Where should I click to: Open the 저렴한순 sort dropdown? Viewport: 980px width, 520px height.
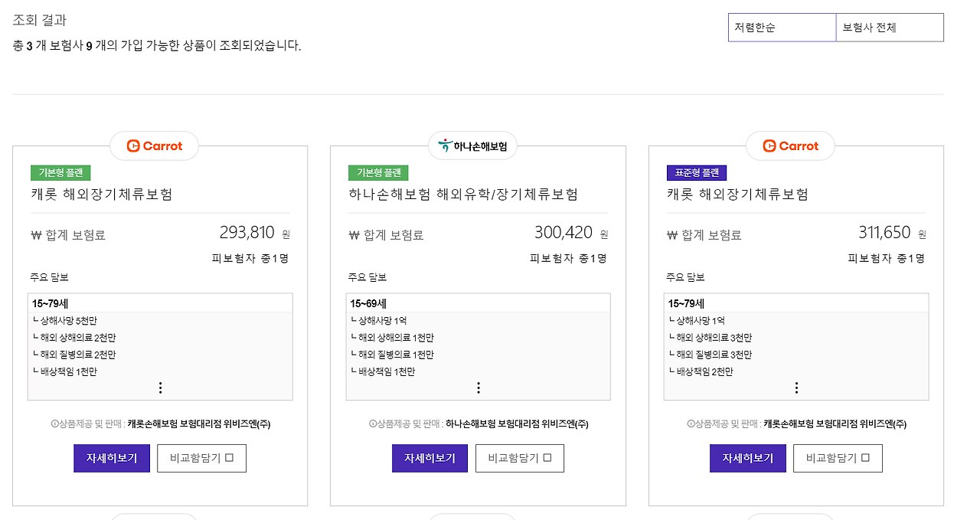tap(782, 27)
